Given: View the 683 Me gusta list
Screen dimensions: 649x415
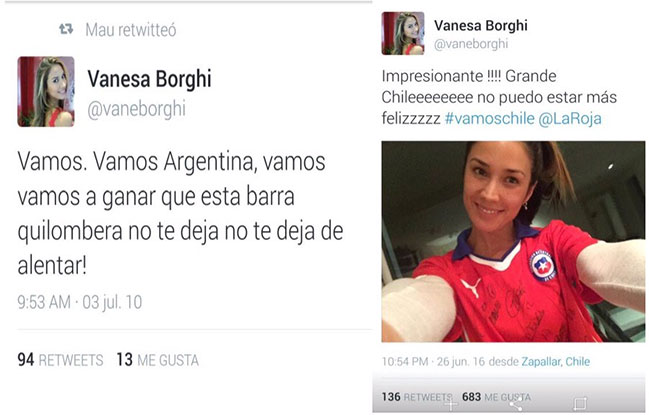Looking at the screenshot, I should [x=496, y=397].
